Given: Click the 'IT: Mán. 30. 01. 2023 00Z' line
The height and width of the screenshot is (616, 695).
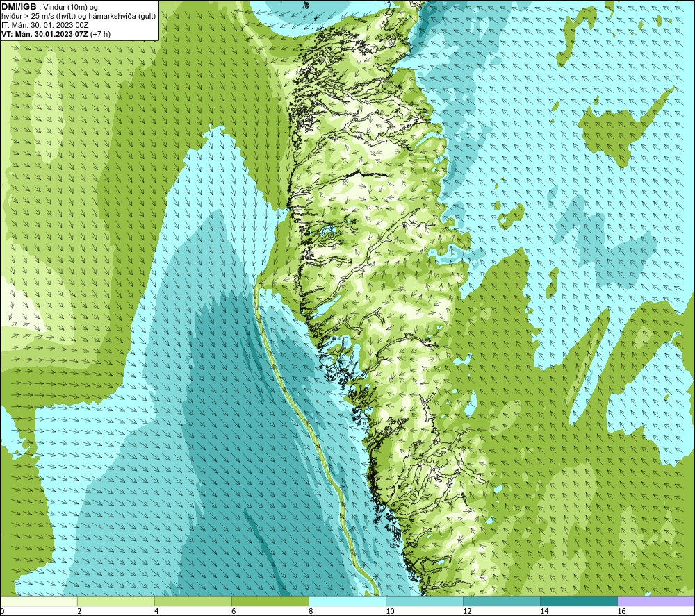Looking at the screenshot, I should (44, 25).
